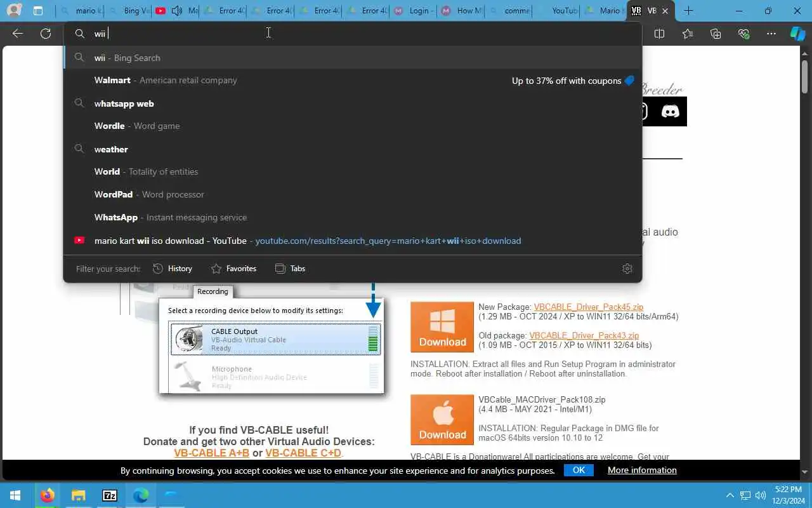Open a new tab with plus icon
Image resolution: width=812 pixels, height=508 pixels.
688,11
